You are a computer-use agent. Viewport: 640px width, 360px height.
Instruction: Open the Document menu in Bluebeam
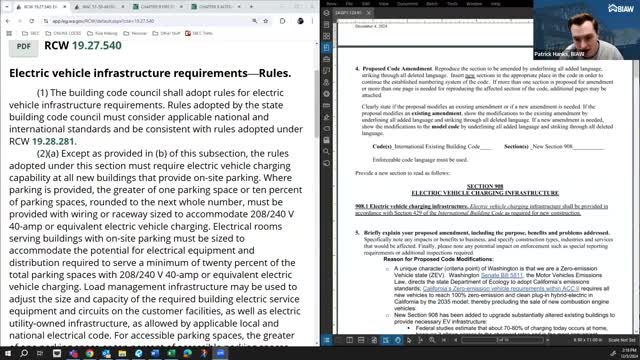pyautogui.click(x=407, y=4)
